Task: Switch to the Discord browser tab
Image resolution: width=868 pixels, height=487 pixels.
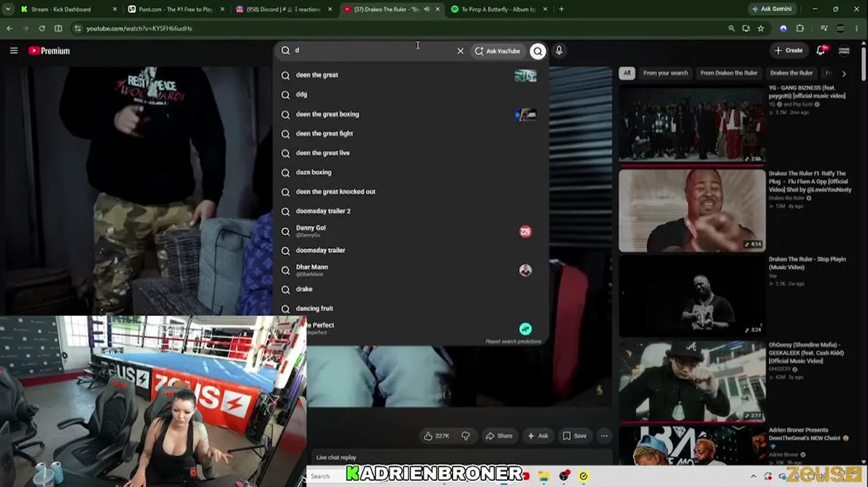Action: coord(283,9)
